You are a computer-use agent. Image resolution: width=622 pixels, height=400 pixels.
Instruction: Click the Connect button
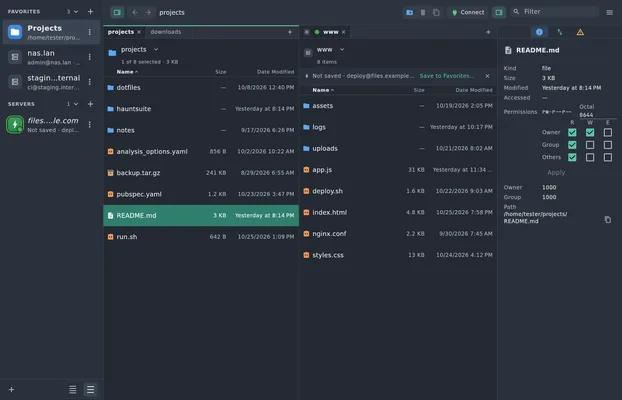[x=468, y=12]
